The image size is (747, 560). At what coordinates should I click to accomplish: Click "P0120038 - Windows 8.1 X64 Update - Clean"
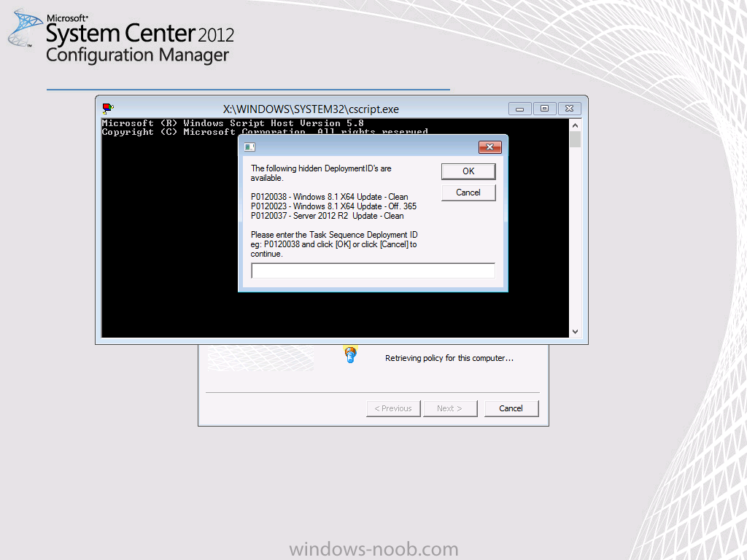329,197
